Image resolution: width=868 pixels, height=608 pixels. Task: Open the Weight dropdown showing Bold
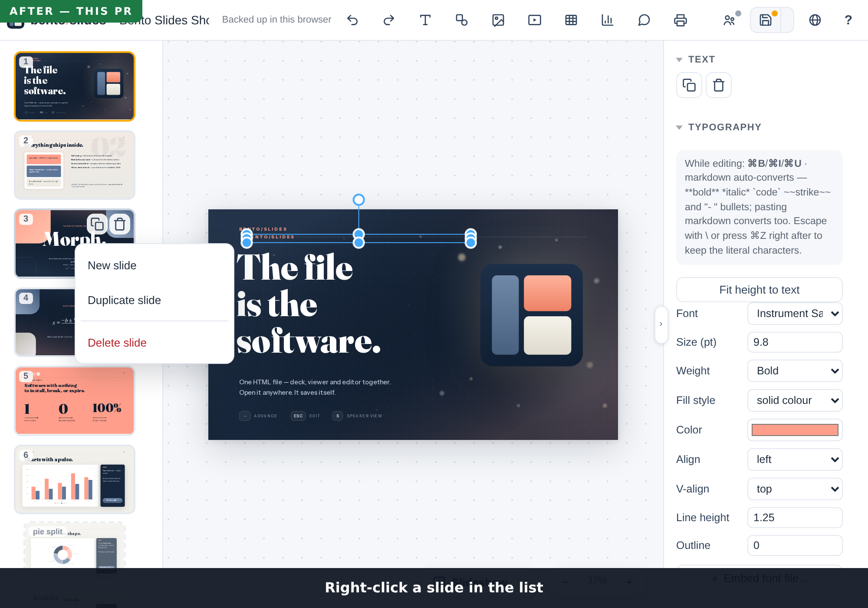(795, 371)
